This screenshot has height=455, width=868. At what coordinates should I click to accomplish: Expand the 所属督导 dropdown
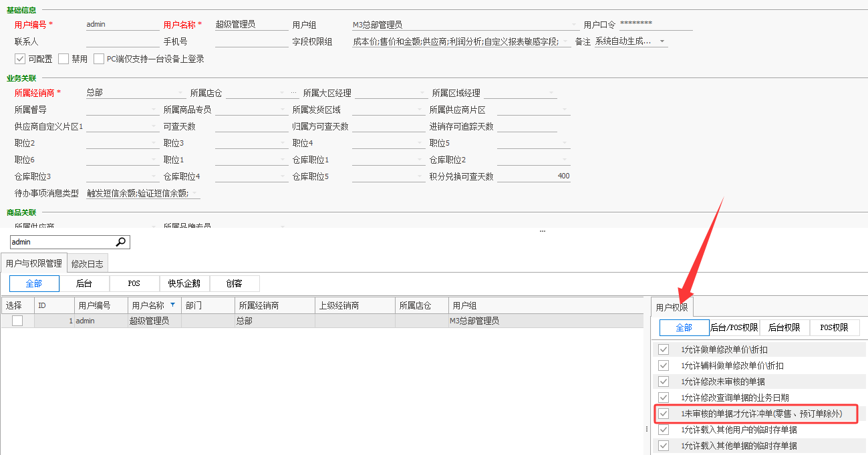(x=154, y=110)
